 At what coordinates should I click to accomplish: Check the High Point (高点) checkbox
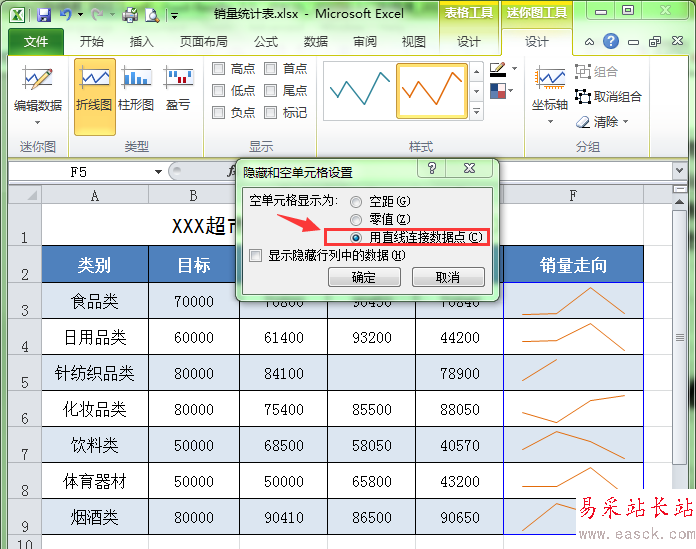point(218,68)
